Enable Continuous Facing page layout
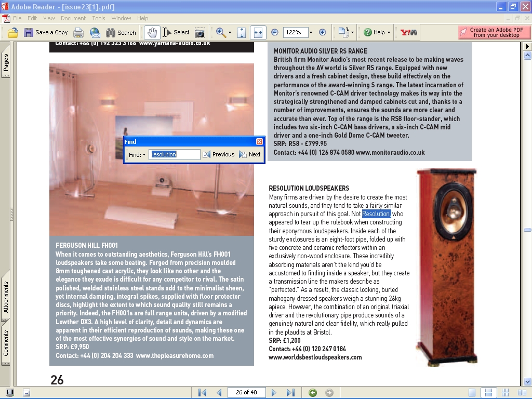 [504, 392]
